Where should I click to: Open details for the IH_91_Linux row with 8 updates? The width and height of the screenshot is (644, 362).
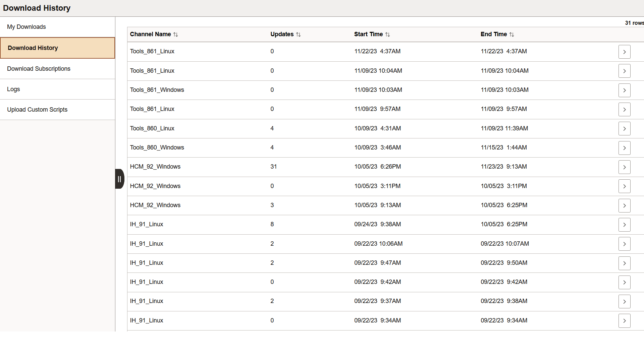click(624, 225)
